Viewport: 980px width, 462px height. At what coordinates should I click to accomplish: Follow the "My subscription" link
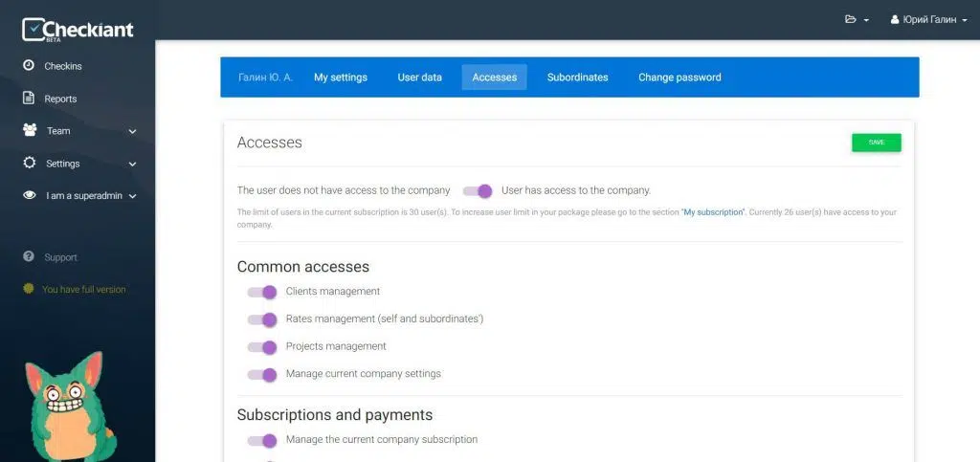tap(713, 212)
